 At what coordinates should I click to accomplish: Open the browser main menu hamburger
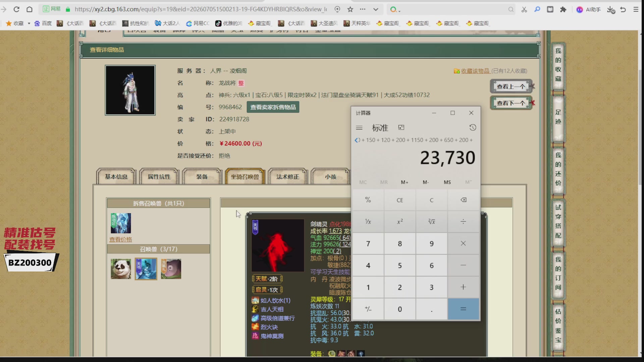click(x=636, y=9)
